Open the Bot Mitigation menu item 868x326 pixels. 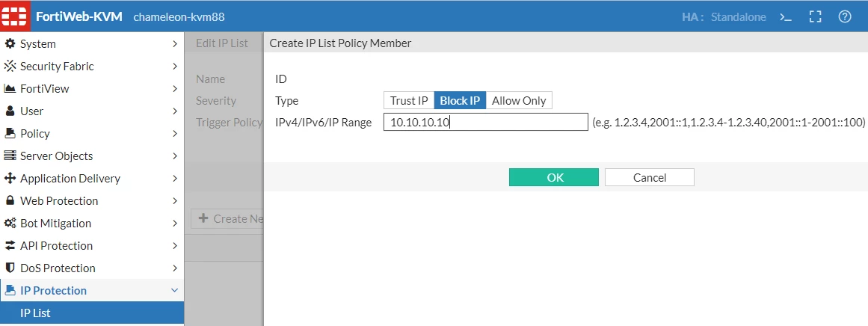point(92,223)
